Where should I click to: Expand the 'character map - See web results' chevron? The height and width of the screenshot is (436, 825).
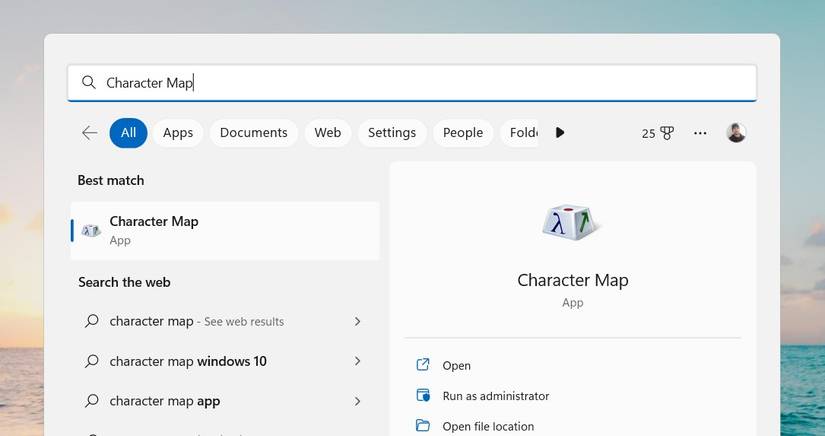click(x=357, y=321)
